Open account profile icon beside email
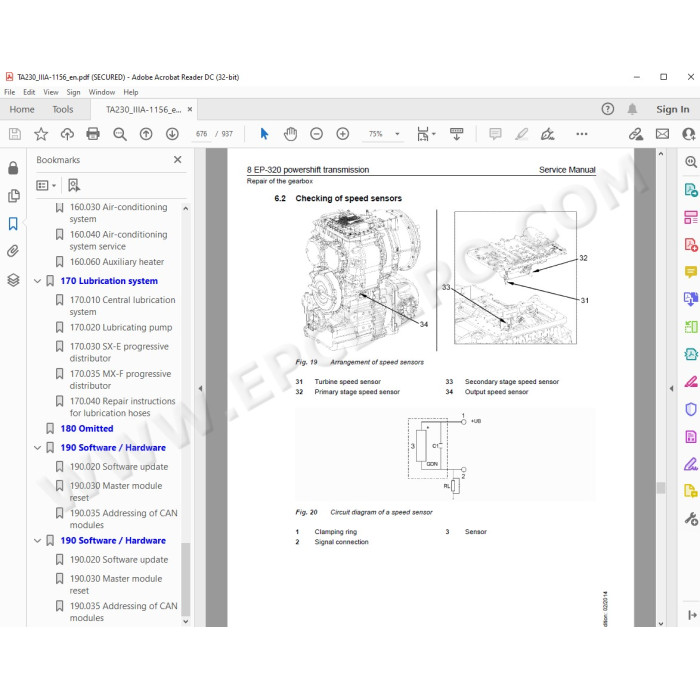700x700 pixels. 688,134
